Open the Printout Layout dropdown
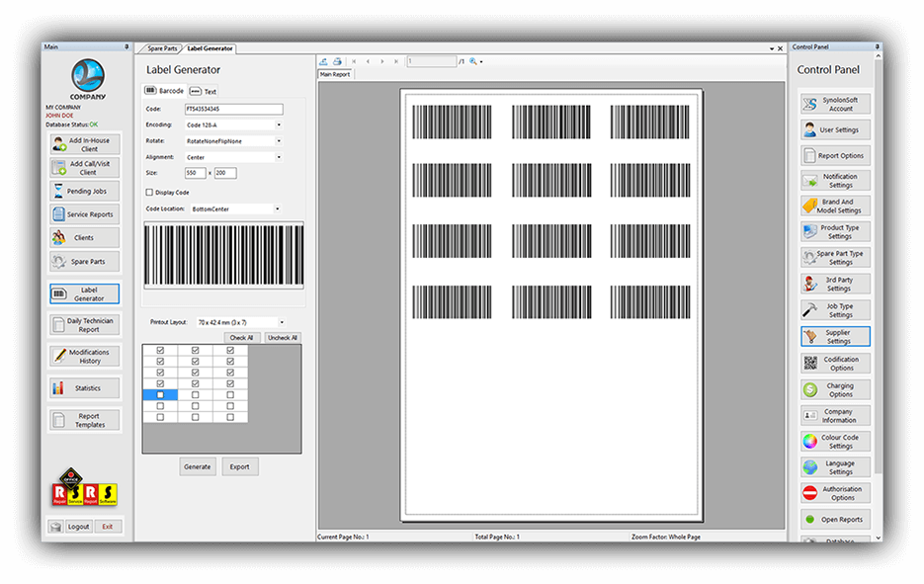Screen dimensions: 924x584 [282, 322]
